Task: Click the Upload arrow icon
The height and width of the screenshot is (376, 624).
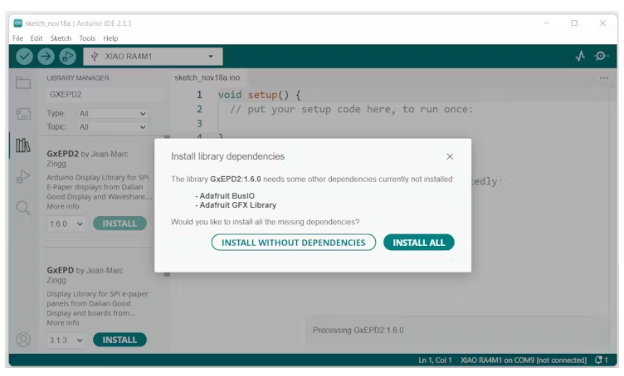Action: (x=46, y=56)
